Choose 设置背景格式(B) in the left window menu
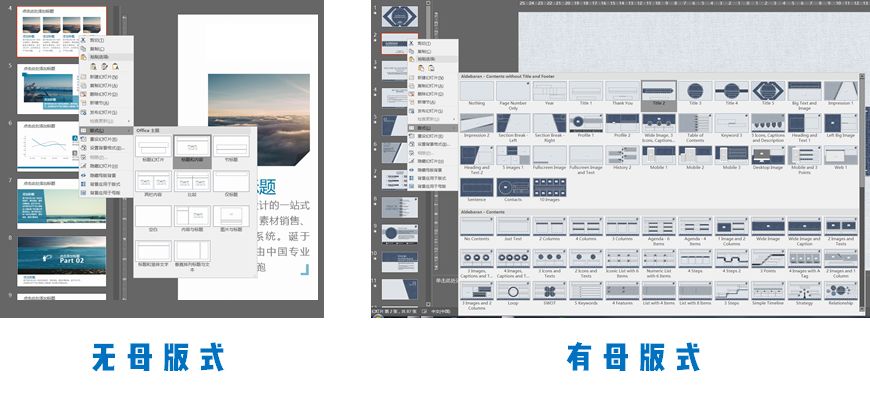 pyautogui.click(x=107, y=148)
